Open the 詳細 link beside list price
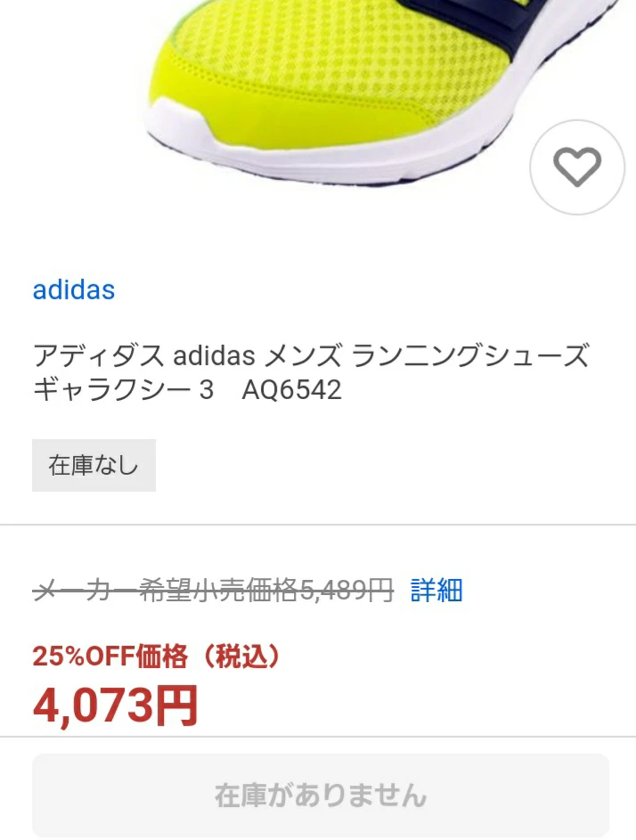 click(436, 591)
